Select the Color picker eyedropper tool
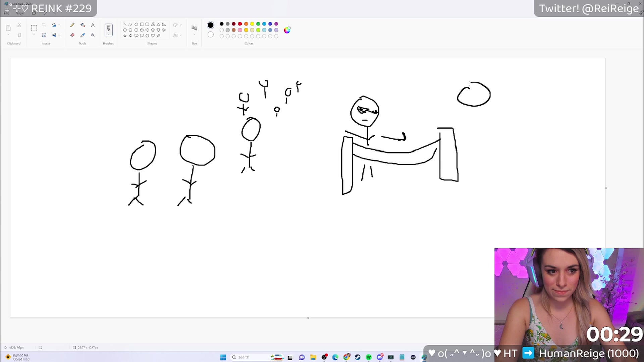 click(x=83, y=35)
